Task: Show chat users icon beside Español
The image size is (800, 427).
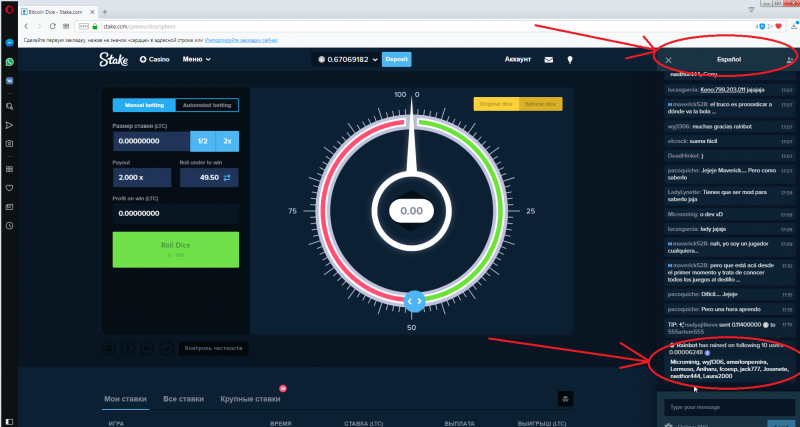Action: tap(790, 60)
